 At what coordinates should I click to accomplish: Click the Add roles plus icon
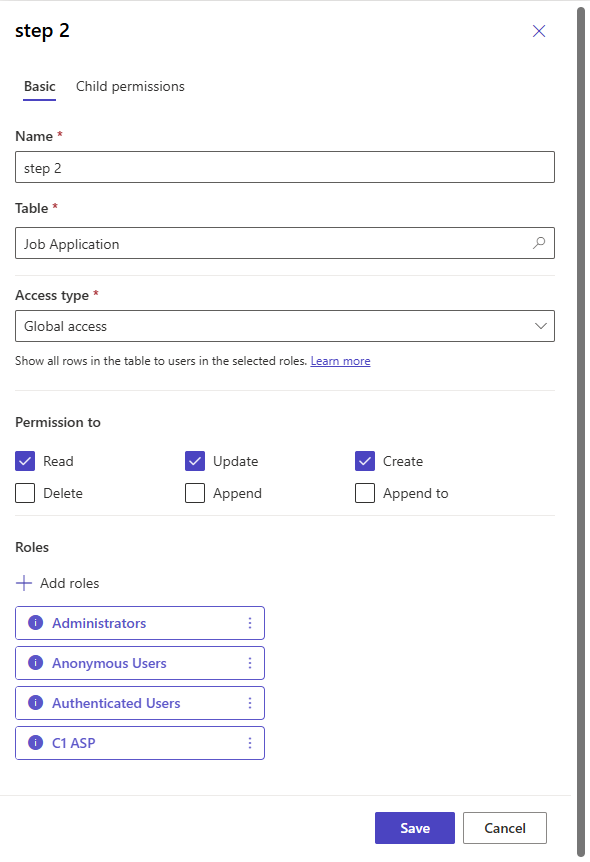click(22, 583)
